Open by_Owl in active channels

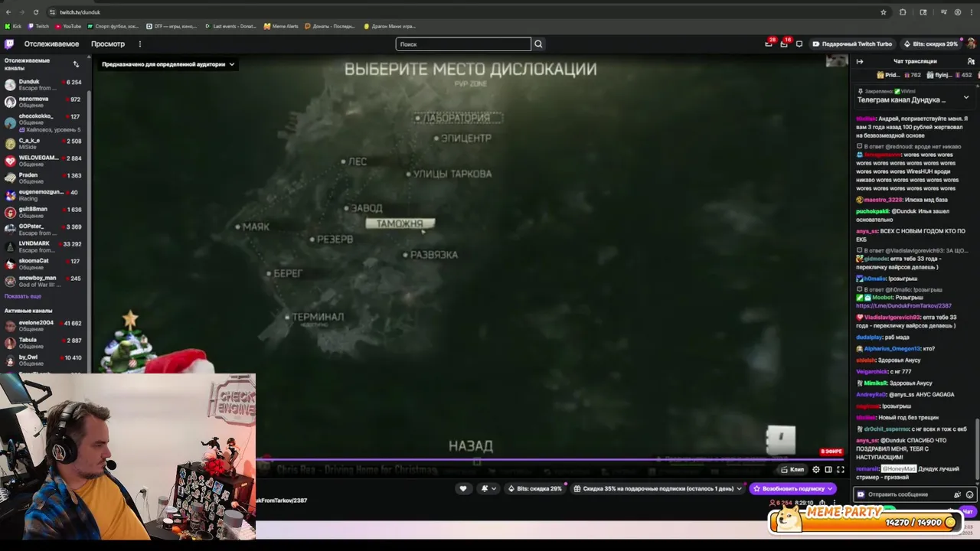click(x=45, y=360)
